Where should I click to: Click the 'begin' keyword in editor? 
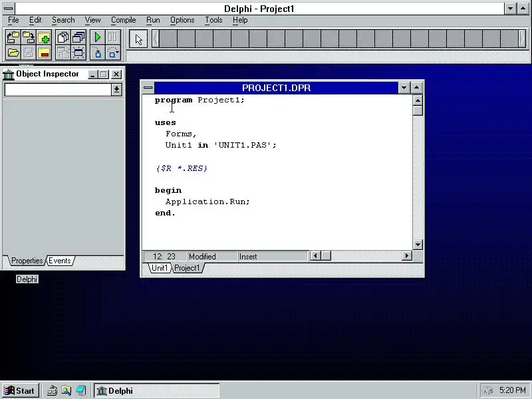(x=168, y=190)
